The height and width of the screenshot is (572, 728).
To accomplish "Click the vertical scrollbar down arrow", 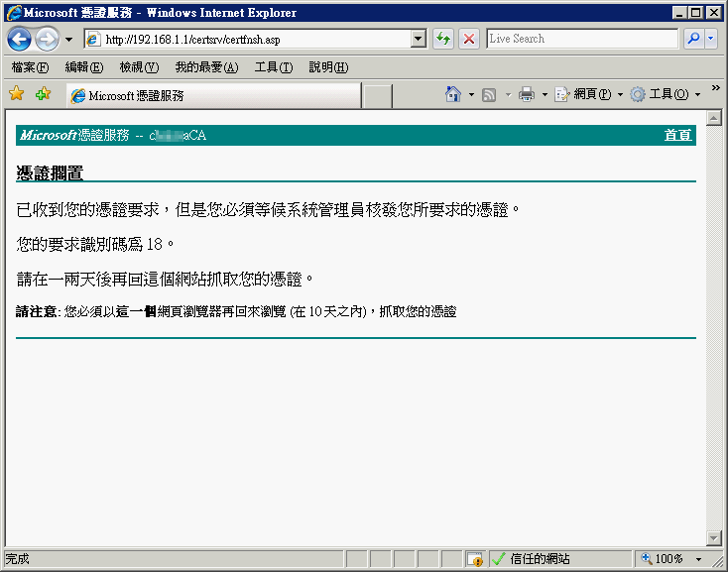I will point(713,538).
